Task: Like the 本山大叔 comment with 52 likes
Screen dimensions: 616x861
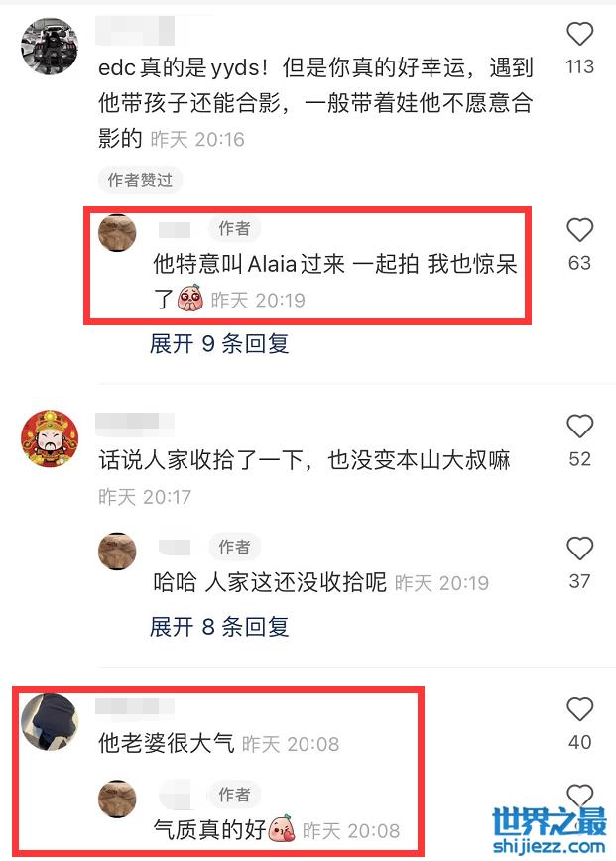Action: [579, 427]
